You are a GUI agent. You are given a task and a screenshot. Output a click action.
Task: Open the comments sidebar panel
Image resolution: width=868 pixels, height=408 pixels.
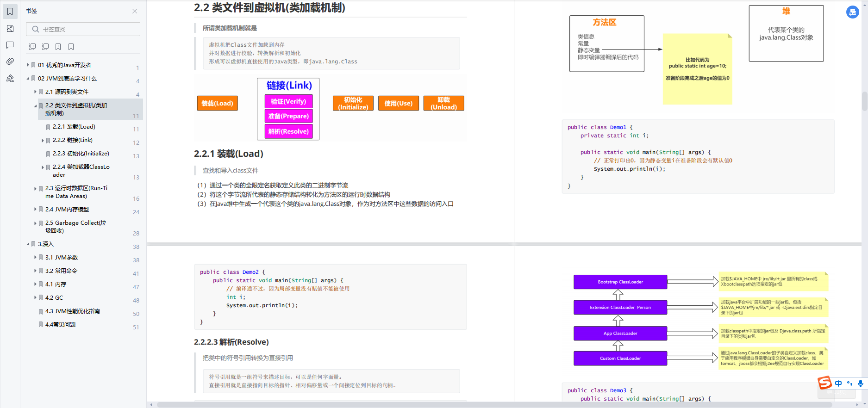pos(10,45)
